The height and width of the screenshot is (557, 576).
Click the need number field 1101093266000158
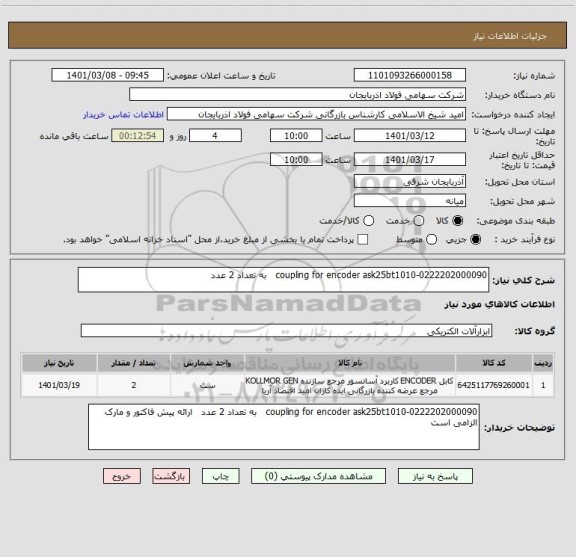point(410,75)
